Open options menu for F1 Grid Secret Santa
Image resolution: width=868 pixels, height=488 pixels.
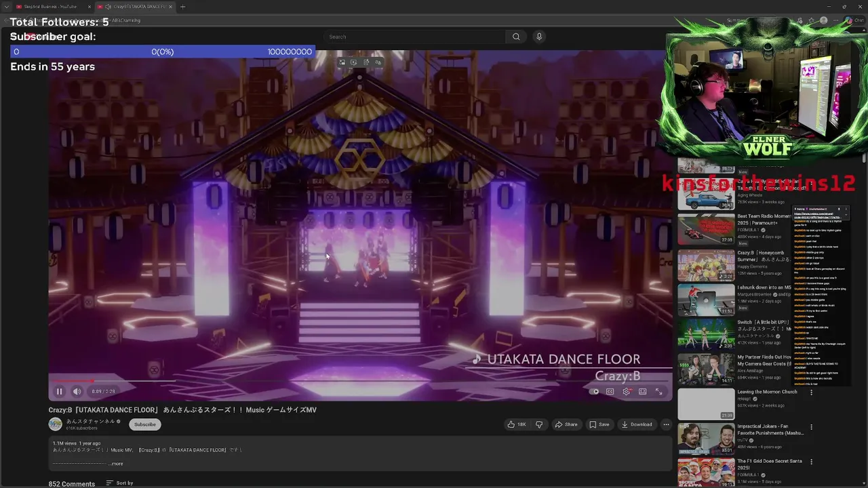(x=811, y=462)
